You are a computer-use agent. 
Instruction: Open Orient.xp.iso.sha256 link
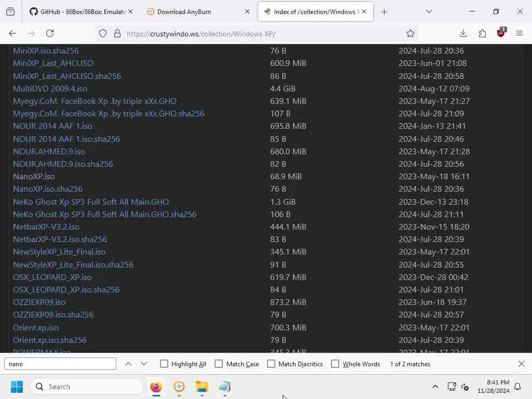point(50,340)
